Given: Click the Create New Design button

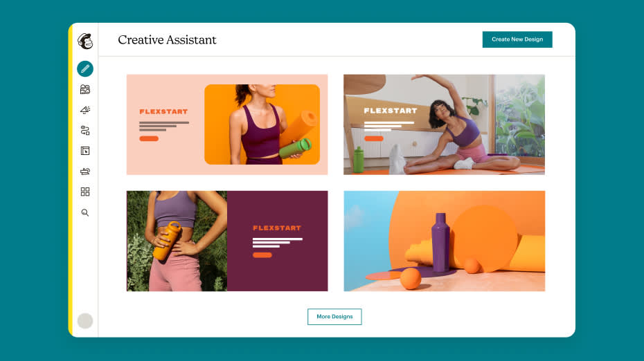Looking at the screenshot, I should click(x=517, y=39).
